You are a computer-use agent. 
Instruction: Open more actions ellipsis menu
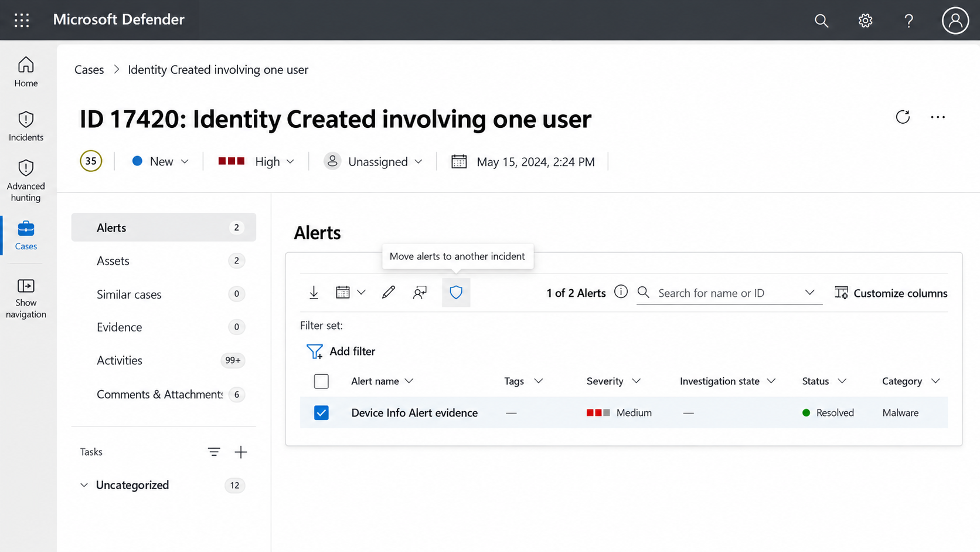pyautogui.click(x=938, y=117)
